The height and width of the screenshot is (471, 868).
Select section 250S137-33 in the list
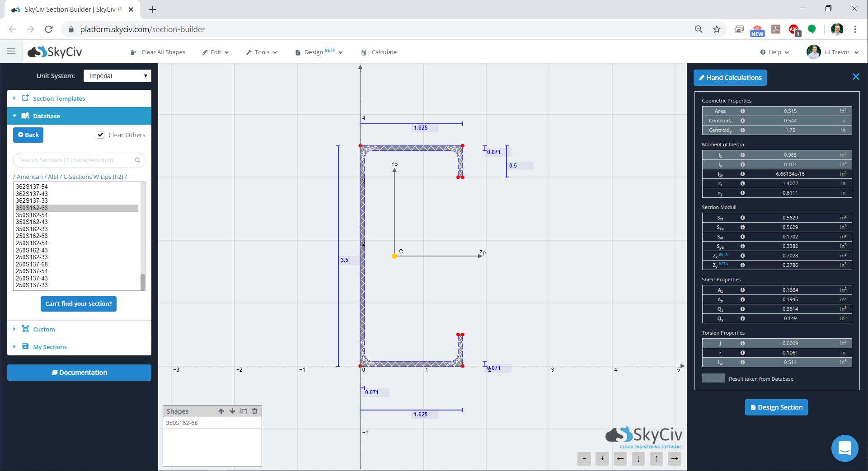(x=77, y=285)
